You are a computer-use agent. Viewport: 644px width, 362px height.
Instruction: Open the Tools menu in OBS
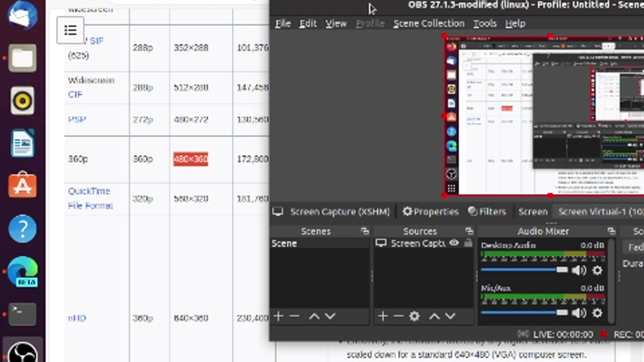pyautogui.click(x=485, y=24)
